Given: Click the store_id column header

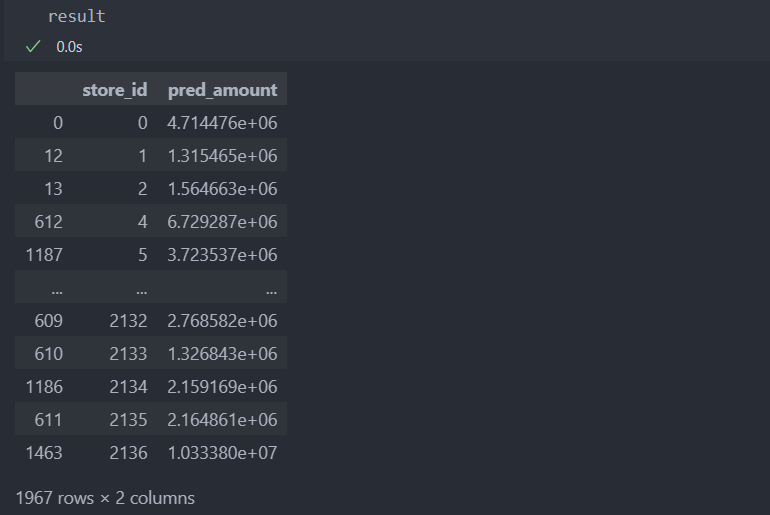Looking at the screenshot, I should [114, 90].
